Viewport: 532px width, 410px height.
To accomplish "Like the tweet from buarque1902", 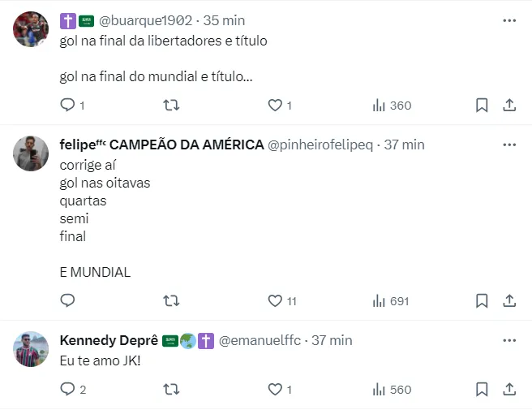I will click(x=275, y=106).
